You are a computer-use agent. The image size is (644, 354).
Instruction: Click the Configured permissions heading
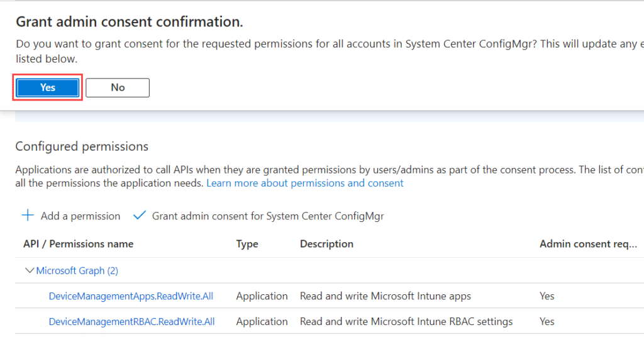point(82,147)
